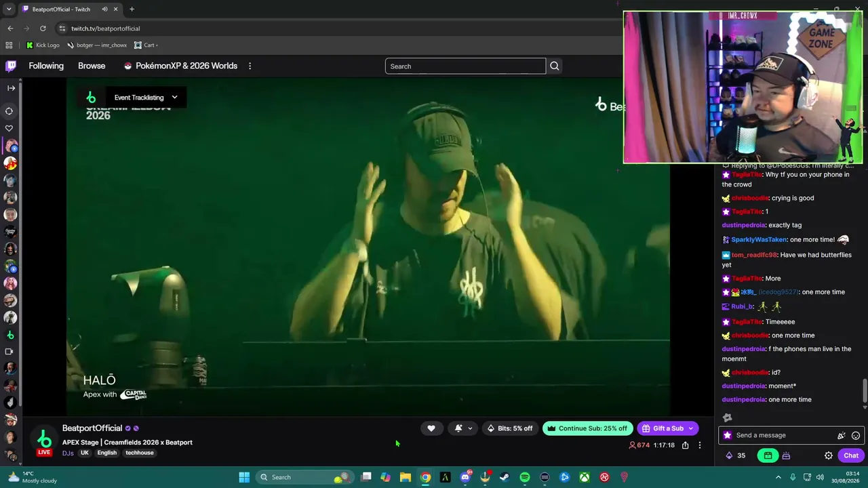The height and width of the screenshot is (488, 868).
Task: Open the DJs category link
Action: [68, 453]
